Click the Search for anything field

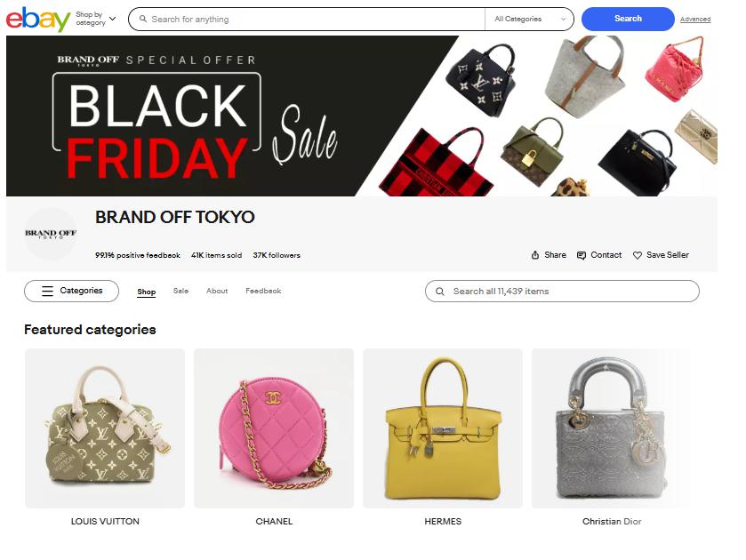click(x=307, y=19)
